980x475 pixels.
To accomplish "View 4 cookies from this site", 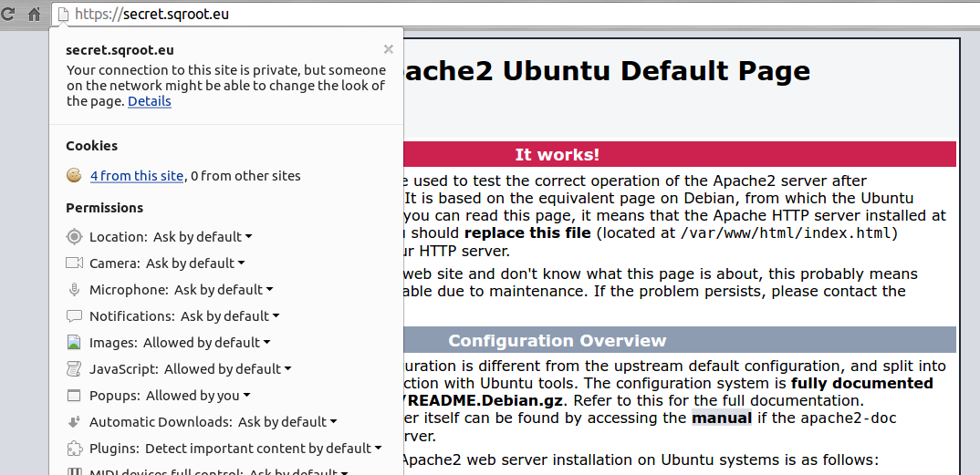I will 137,176.
